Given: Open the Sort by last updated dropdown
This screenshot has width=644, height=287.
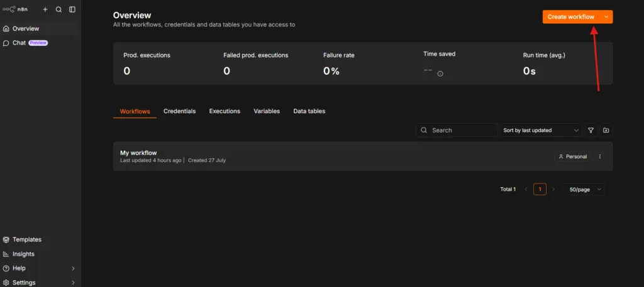Looking at the screenshot, I should pos(540,131).
